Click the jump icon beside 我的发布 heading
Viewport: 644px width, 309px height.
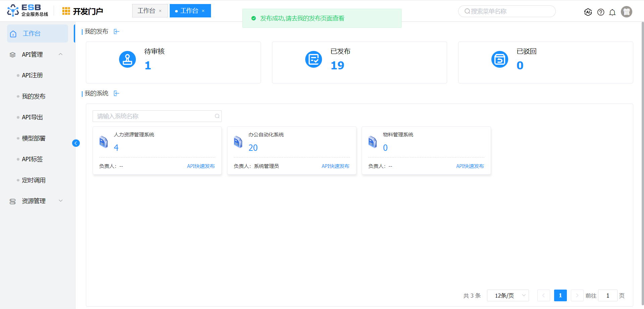pyautogui.click(x=116, y=32)
